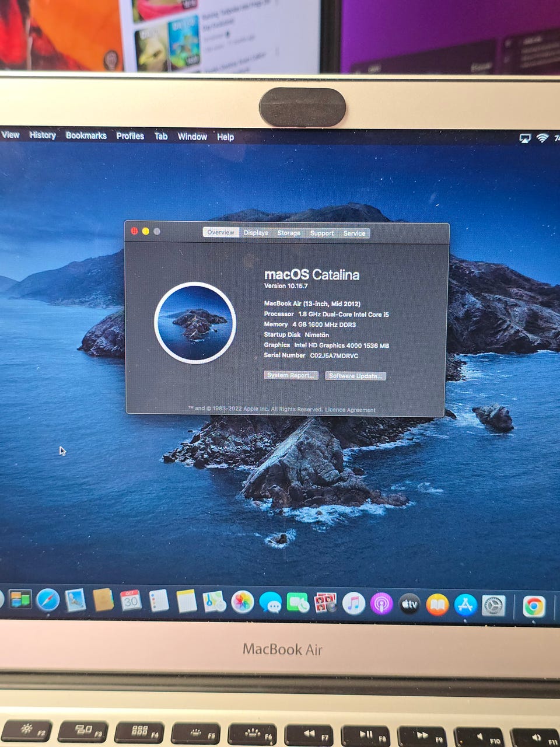This screenshot has width=560, height=747.
Task: Click the Wi-Fi status icon
Action: point(542,138)
